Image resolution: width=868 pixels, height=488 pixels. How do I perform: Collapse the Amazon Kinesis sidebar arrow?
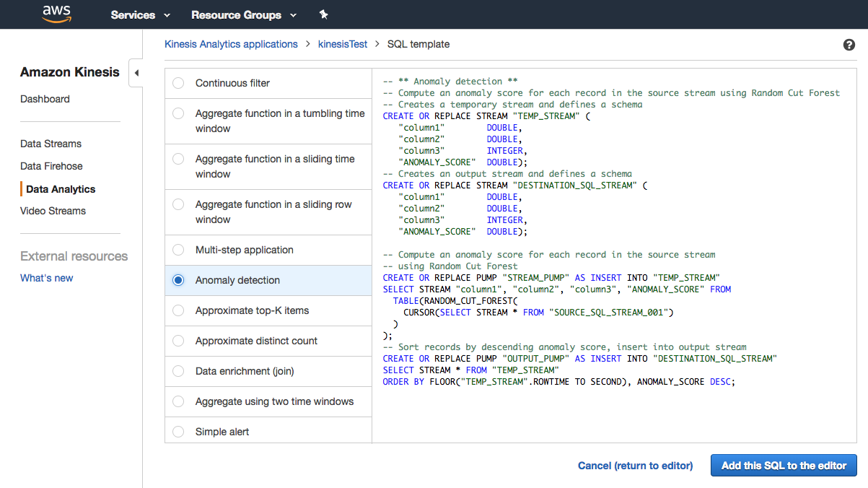[x=136, y=73]
